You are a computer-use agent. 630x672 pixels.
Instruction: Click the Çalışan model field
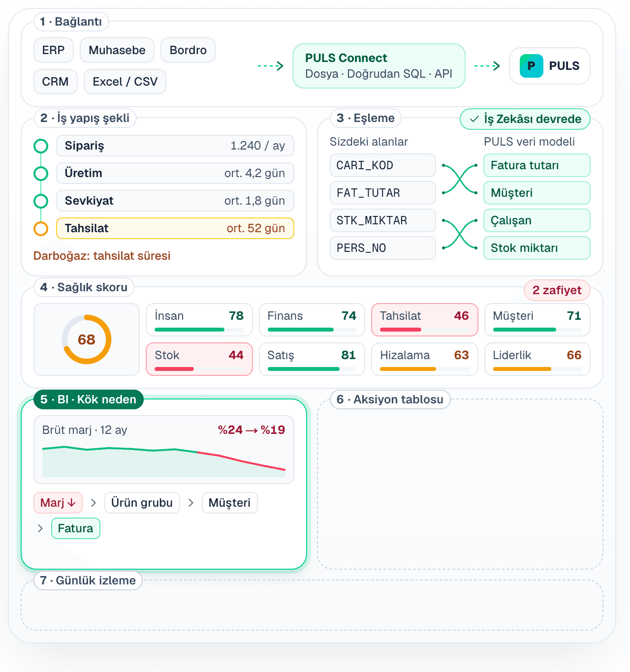[x=537, y=220]
